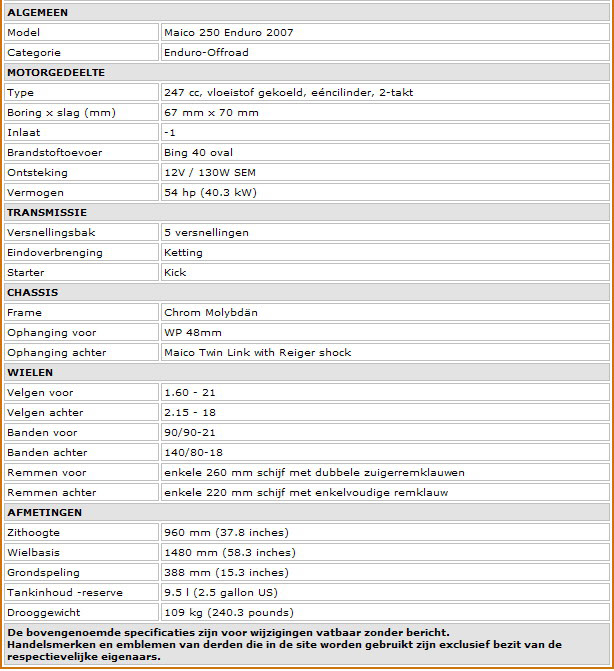Select 'Maico Twin Link with Reiger shock'
The height and width of the screenshot is (671, 614).
[258, 353]
